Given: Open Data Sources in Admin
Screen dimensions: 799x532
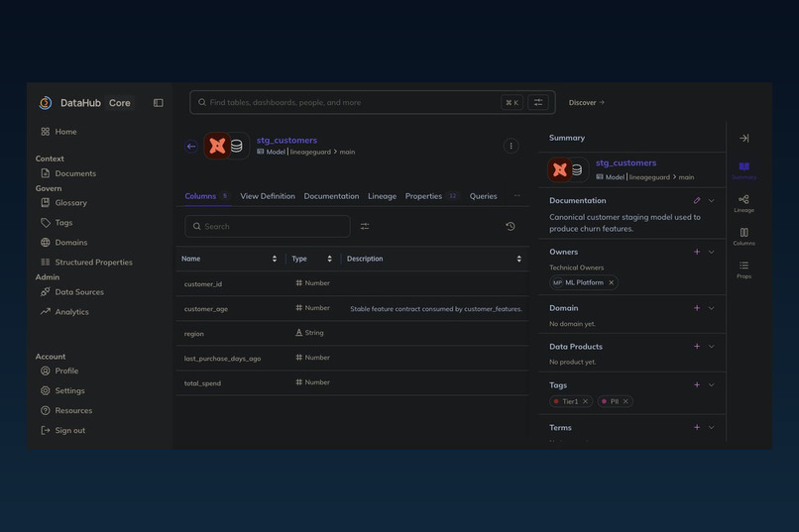Looking at the screenshot, I should [72, 291].
